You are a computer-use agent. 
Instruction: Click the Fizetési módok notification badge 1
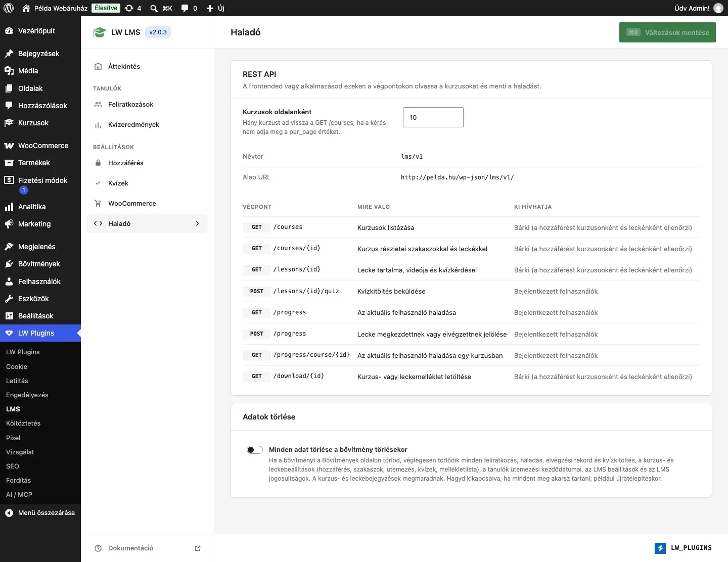(24, 190)
